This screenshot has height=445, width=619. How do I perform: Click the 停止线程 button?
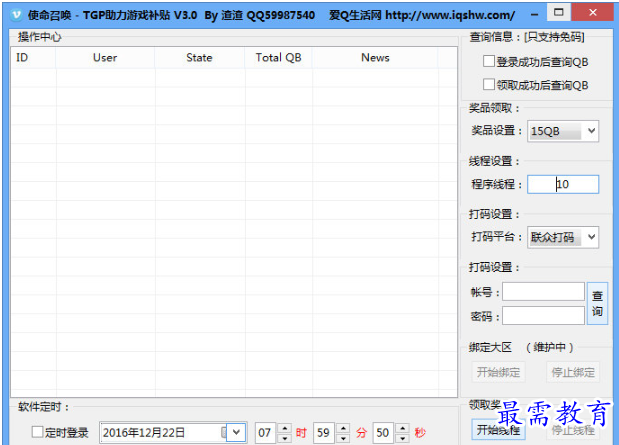(573, 430)
